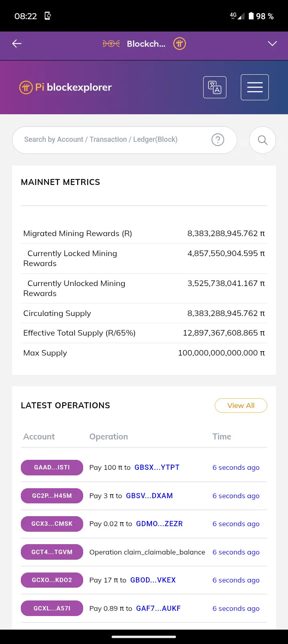This screenshot has height=644, width=288.
Task: Tap the back arrow icon
Action: [17, 44]
